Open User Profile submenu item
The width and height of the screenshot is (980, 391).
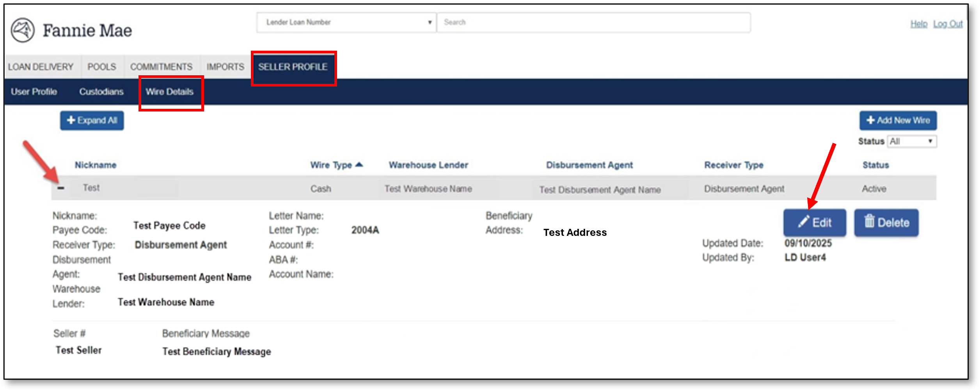[x=34, y=92]
